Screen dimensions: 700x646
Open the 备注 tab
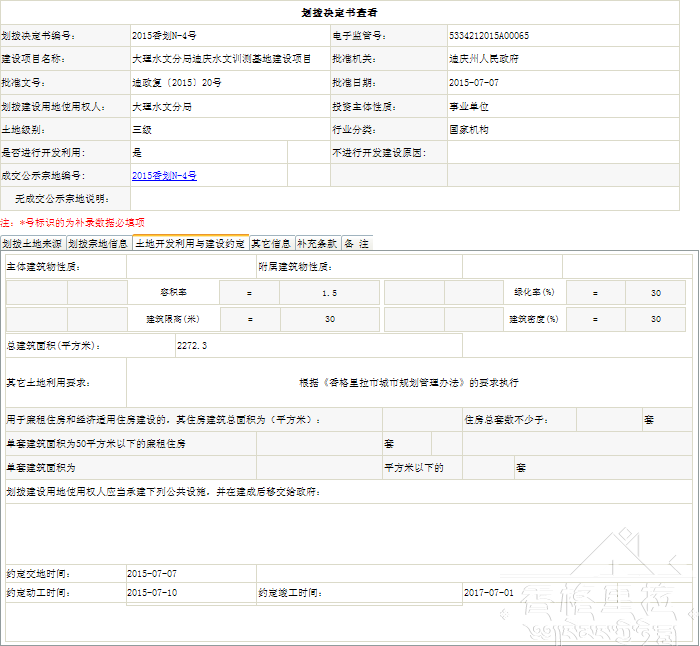pos(356,243)
